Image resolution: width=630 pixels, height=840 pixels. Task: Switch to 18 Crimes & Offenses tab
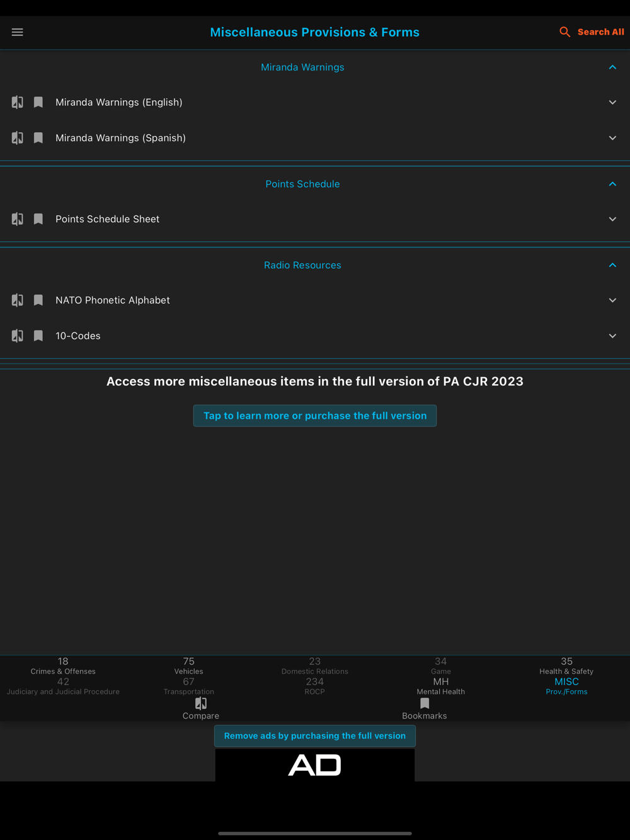pyautogui.click(x=63, y=666)
